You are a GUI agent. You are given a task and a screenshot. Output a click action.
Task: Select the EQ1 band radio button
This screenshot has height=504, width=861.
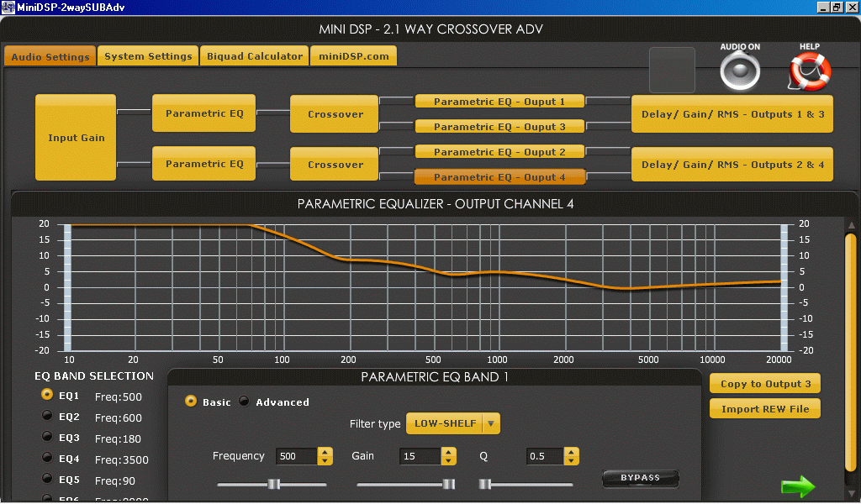click(47, 394)
